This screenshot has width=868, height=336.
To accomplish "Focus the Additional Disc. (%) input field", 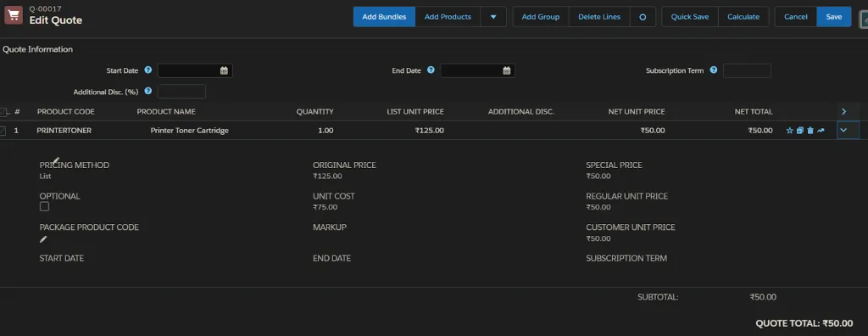I will tap(181, 91).
